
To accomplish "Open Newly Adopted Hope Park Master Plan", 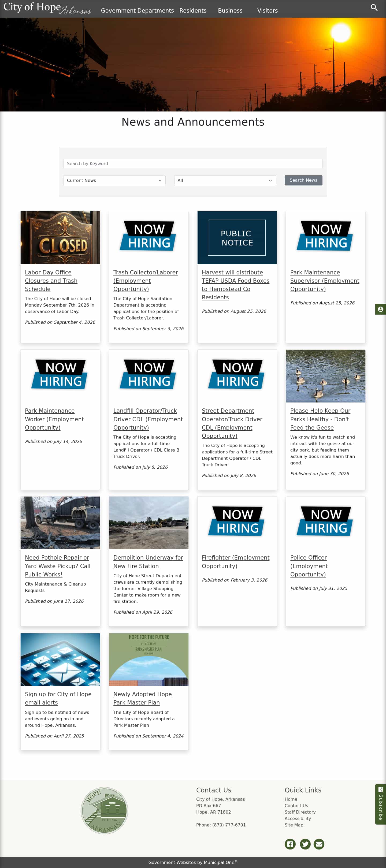I will point(142,698).
